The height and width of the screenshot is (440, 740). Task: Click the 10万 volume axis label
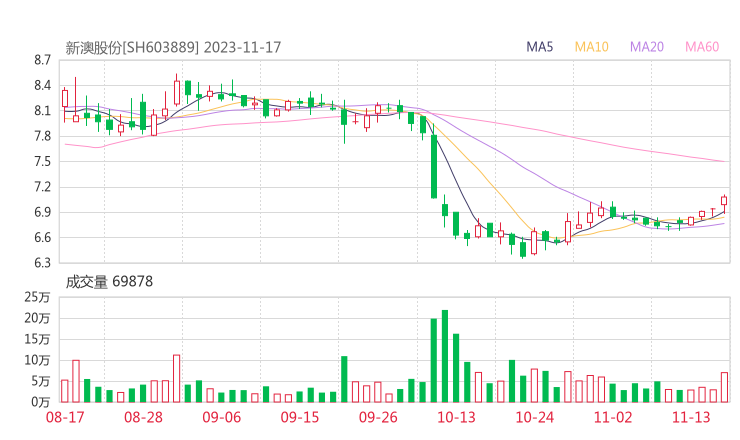37,360
